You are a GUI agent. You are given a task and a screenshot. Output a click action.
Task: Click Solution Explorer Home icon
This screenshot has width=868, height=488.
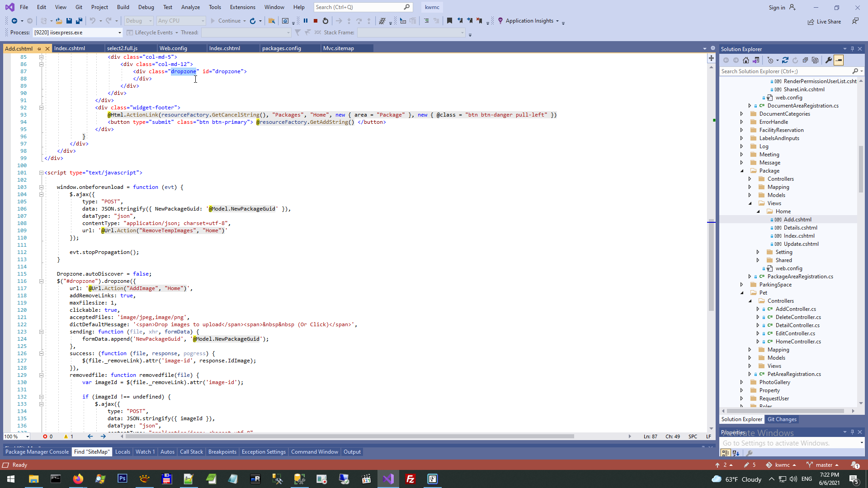pos(746,60)
